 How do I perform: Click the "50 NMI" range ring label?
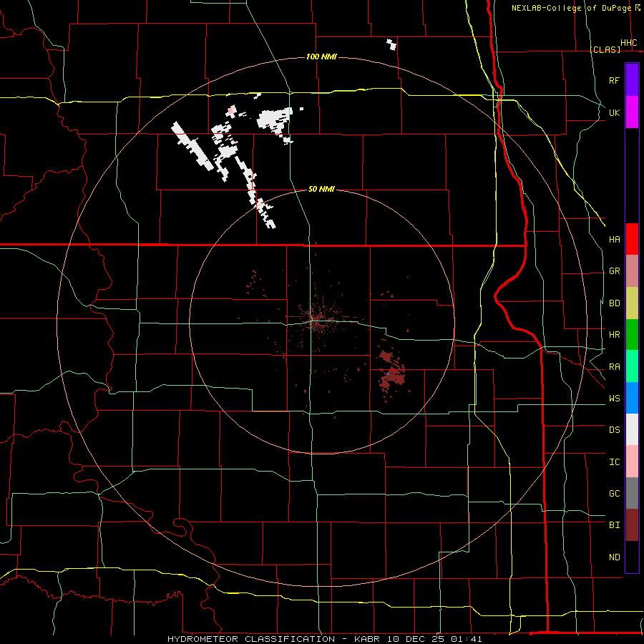[321, 189]
